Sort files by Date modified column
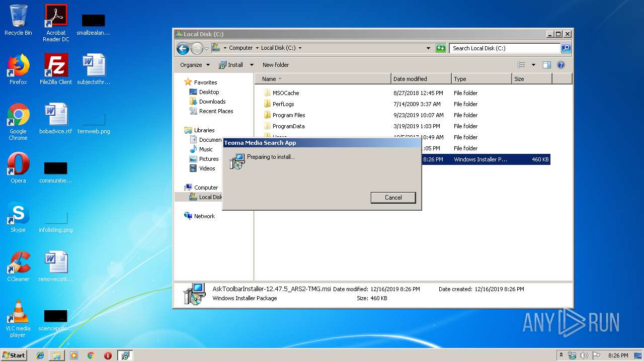 pyautogui.click(x=421, y=79)
